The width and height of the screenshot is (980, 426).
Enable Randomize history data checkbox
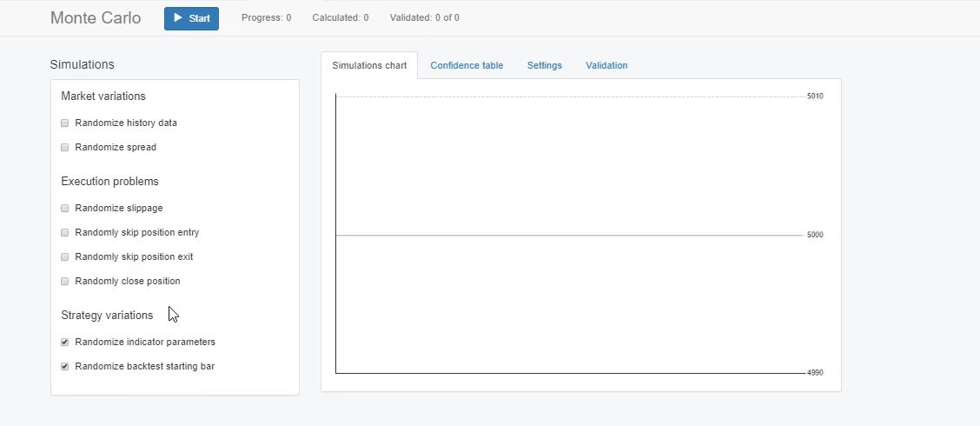click(65, 123)
